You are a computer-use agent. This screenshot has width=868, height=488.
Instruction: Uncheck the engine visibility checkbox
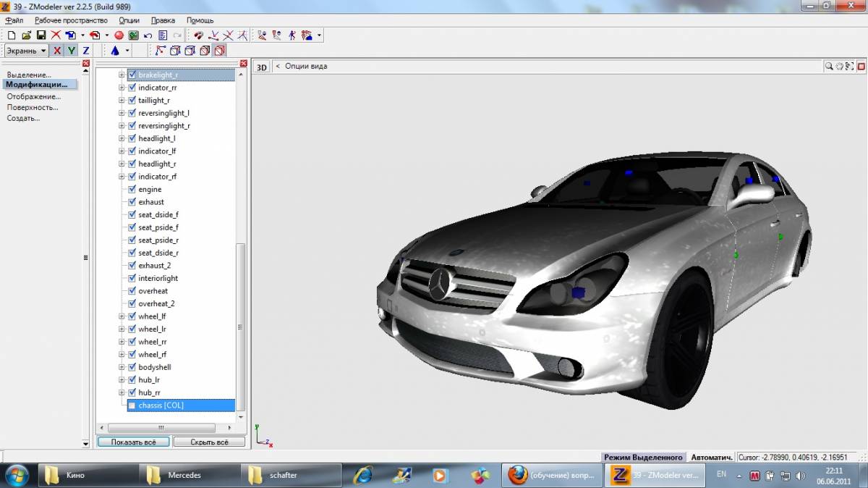tap(132, 189)
